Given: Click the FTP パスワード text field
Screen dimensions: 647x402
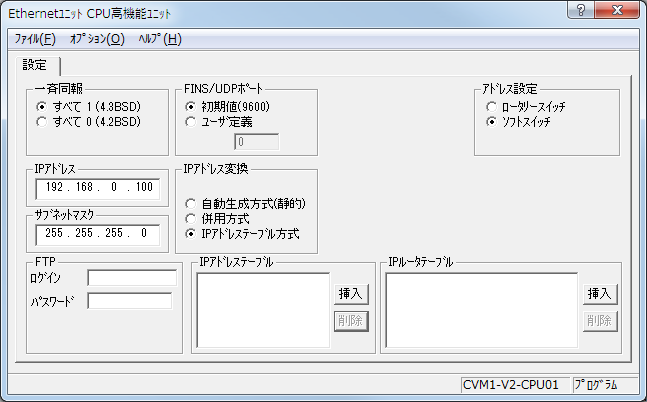Looking at the screenshot, I should click(130, 300).
